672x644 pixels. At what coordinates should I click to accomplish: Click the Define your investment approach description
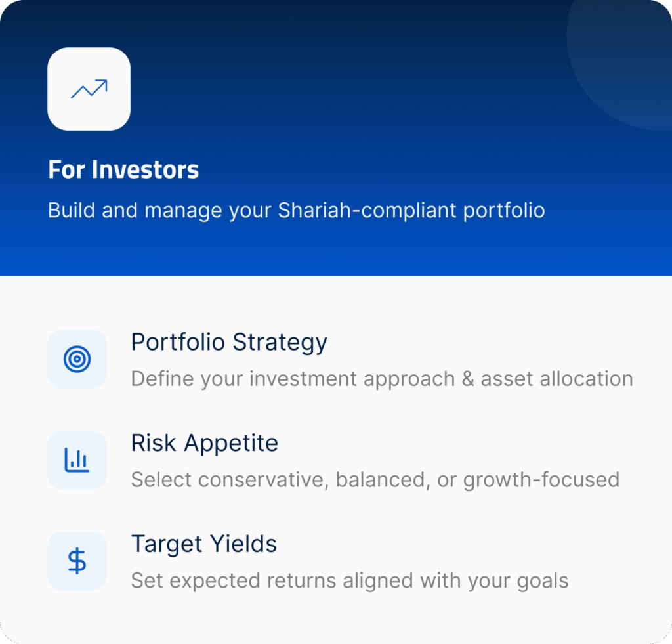[381, 379]
